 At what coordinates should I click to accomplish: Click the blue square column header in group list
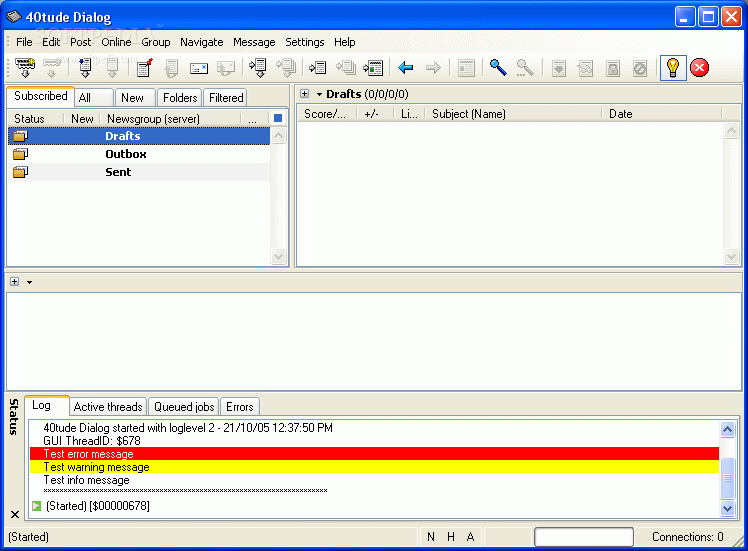(278, 118)
